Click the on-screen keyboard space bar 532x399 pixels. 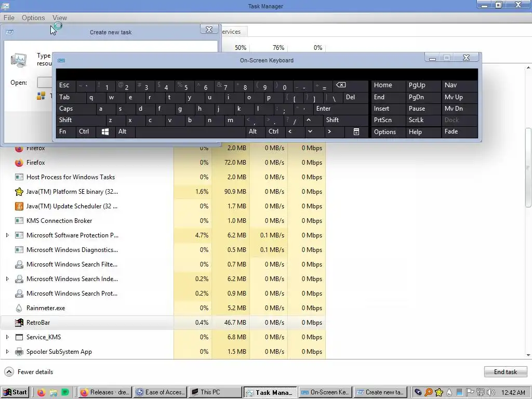click(x=190, y=131)
